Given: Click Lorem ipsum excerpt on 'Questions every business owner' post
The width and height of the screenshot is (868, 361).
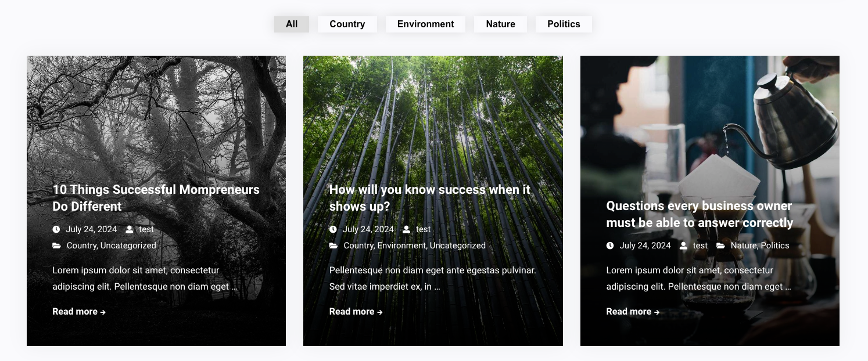Looking at the screenshot, I should 698,279.
